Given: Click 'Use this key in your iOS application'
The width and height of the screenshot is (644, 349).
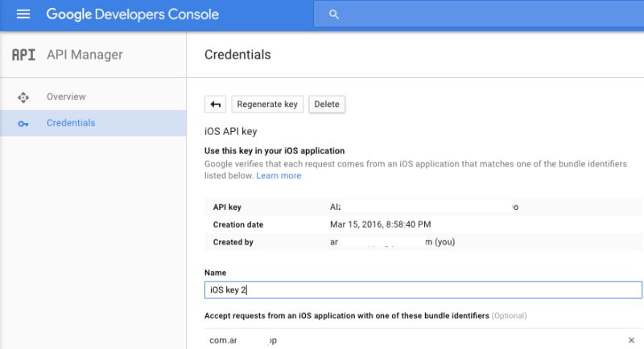Looking at the screenshot, I should point(275,151).
